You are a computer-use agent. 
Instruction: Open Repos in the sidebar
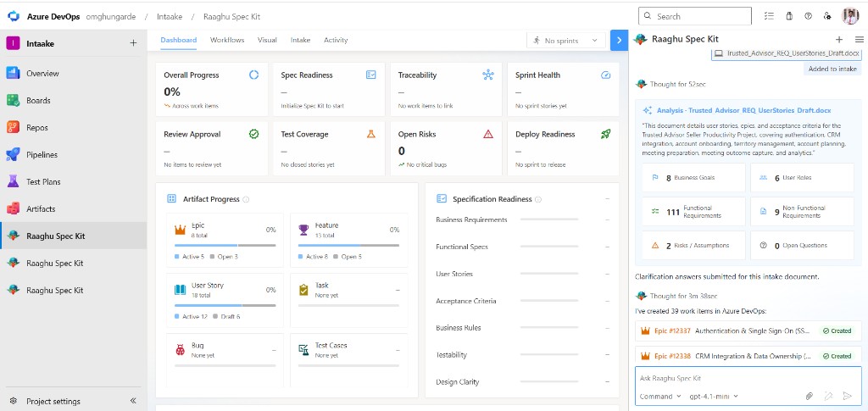pos(74,127)
